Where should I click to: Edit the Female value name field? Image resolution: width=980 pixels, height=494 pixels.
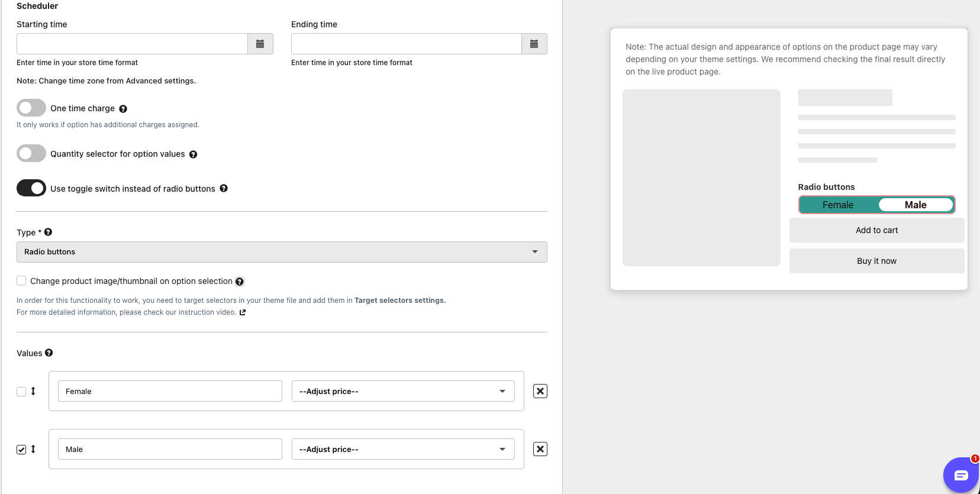tap(170, 391)
